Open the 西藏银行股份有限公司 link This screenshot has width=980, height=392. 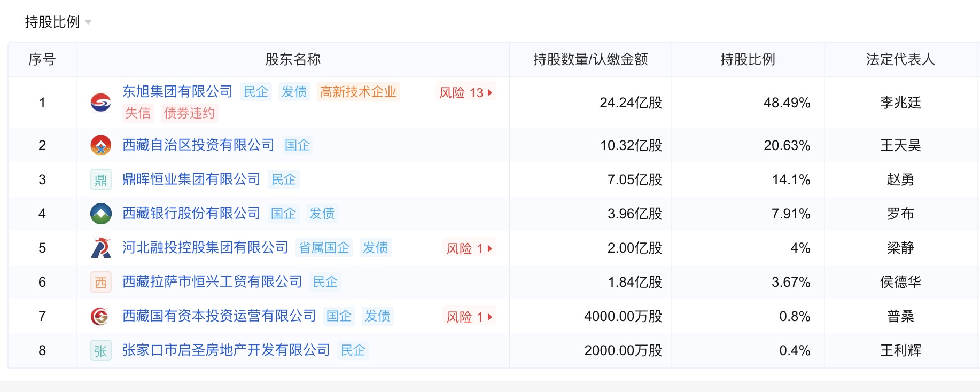pyautogui.click(x=191, y=214)
